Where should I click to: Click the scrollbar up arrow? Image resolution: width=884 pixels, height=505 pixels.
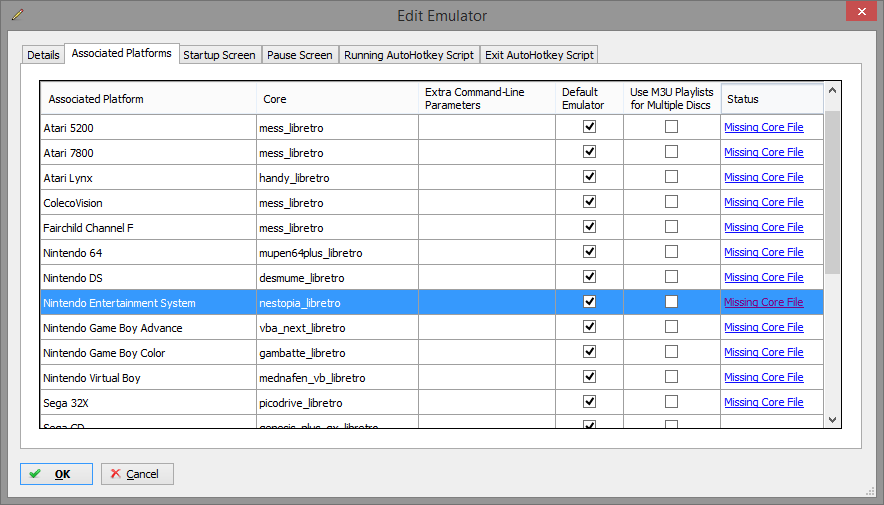click(832, 90)
